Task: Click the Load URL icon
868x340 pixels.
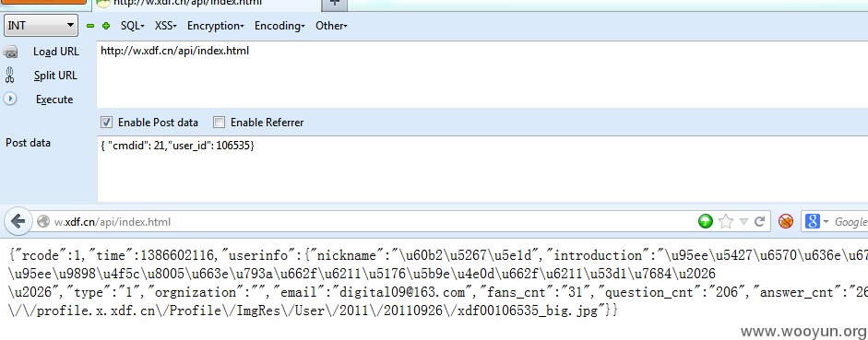Action: click(x=10, y=52)
